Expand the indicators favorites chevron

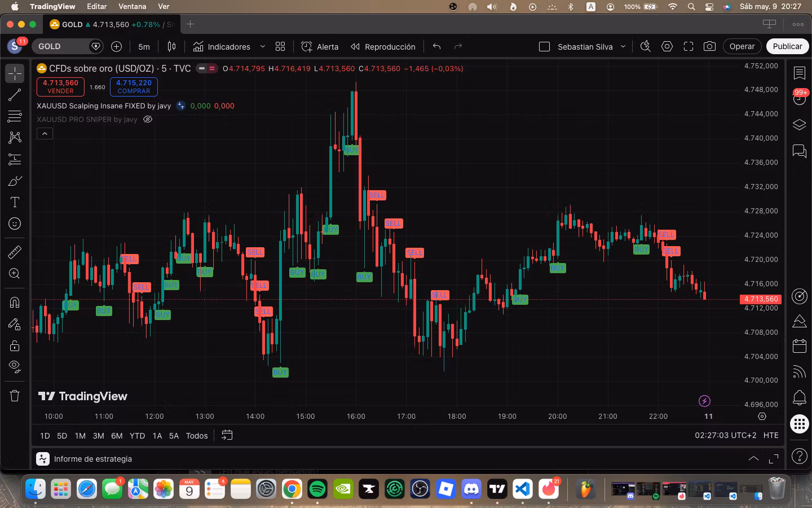coord(263,46)
